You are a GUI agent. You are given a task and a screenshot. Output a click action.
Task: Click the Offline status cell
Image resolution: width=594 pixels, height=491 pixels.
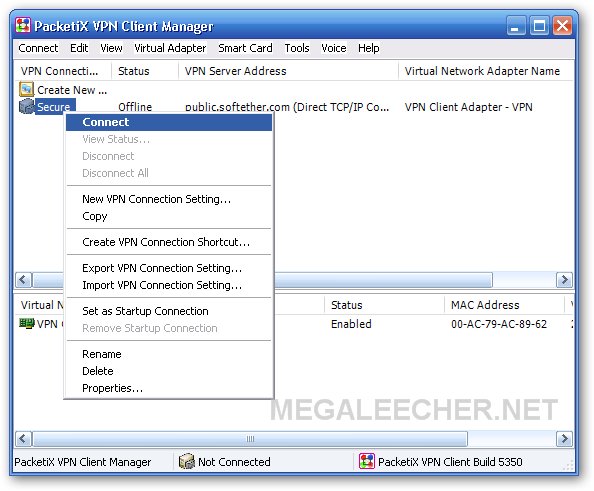(x=135, y=107)
